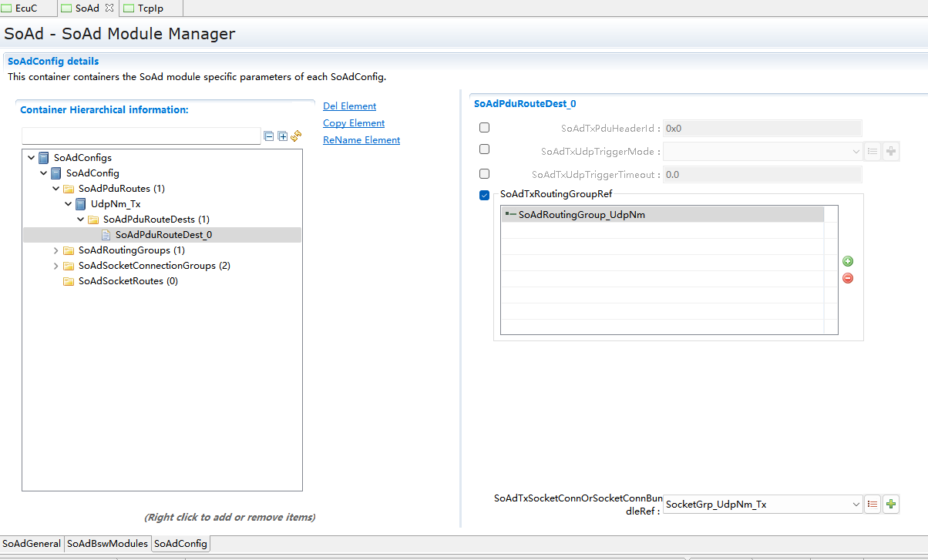This screenshot has width=928, height=560.
Task: Add a routing group reference with green plus
Action: pyautogui.click(x=848, y=262)
